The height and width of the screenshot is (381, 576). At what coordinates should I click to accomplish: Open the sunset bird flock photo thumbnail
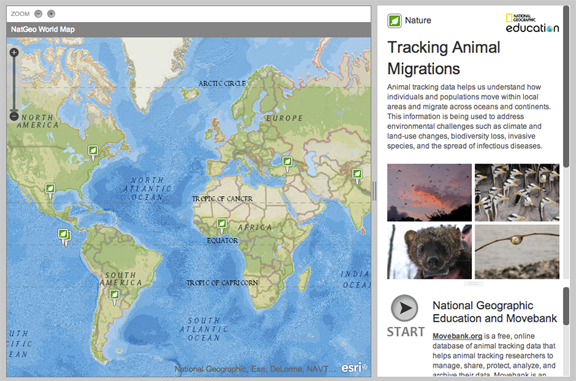[429, 193]
